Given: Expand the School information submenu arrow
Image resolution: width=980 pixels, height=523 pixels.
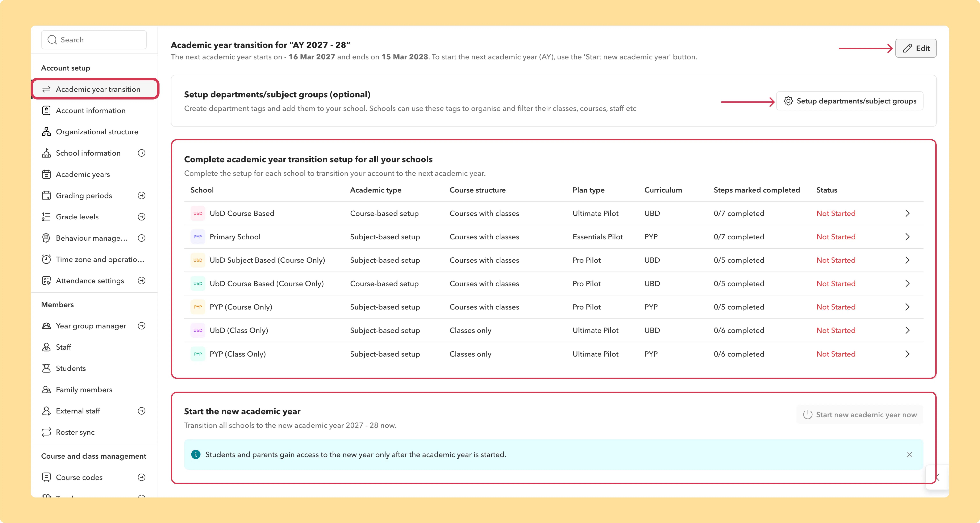Looking at the screenshot, I should point(141,153).
